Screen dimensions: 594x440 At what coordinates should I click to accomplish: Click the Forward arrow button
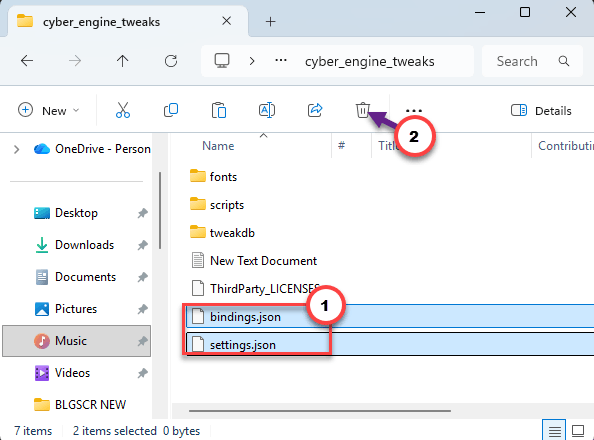click(x=75, y=61)
